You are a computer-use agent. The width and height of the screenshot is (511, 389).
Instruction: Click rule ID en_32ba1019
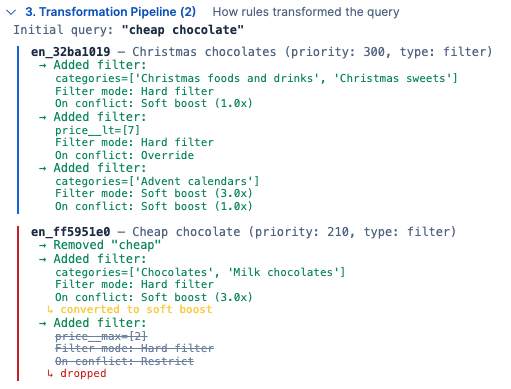click(x=70, y=52)
